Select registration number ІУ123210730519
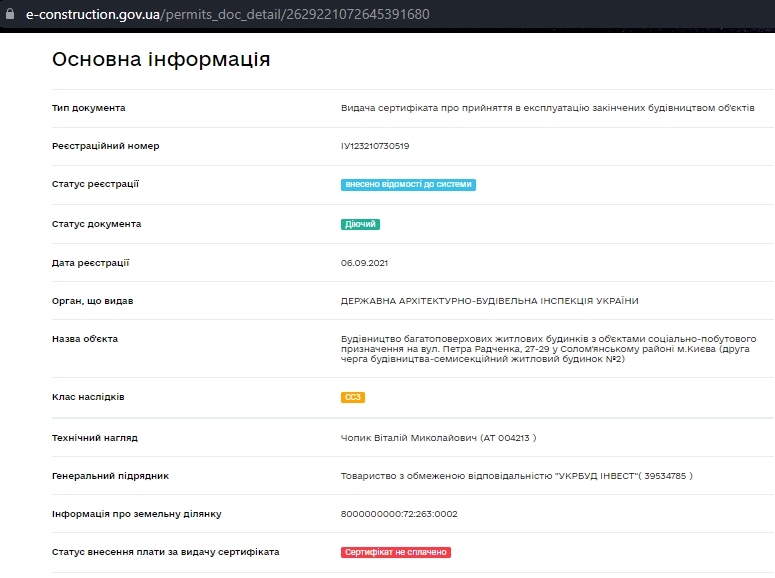Viewport: 775px width, 578px height. click(x=375, y=146)
